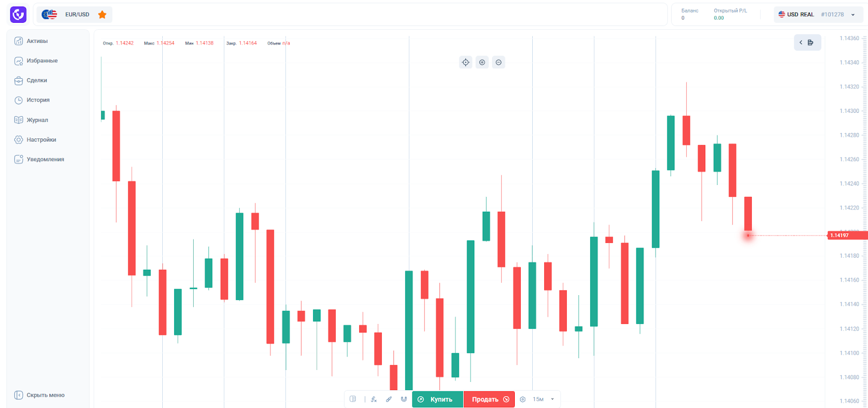
Task: Zoom out on the chart
Action: (x=499, y=62)
